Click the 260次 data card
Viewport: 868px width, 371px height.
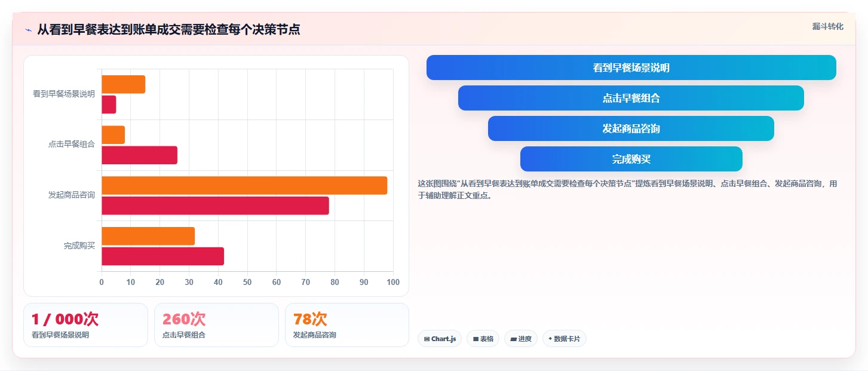[216, 325]
